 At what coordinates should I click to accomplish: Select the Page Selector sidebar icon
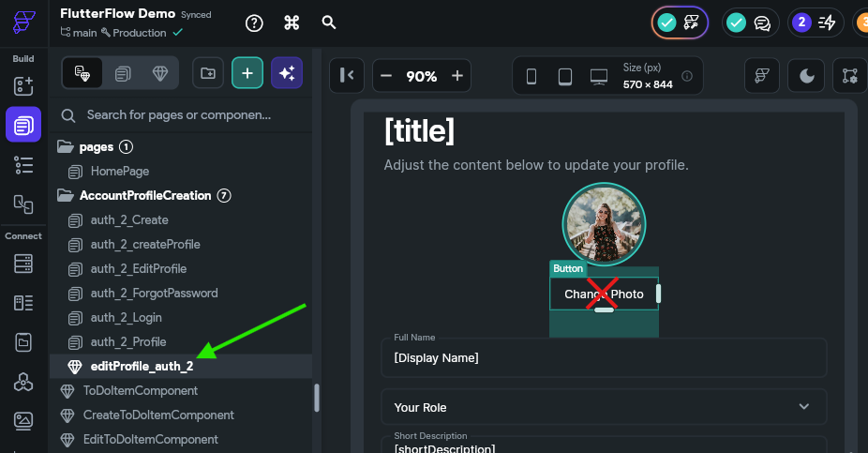pos(23,125)
